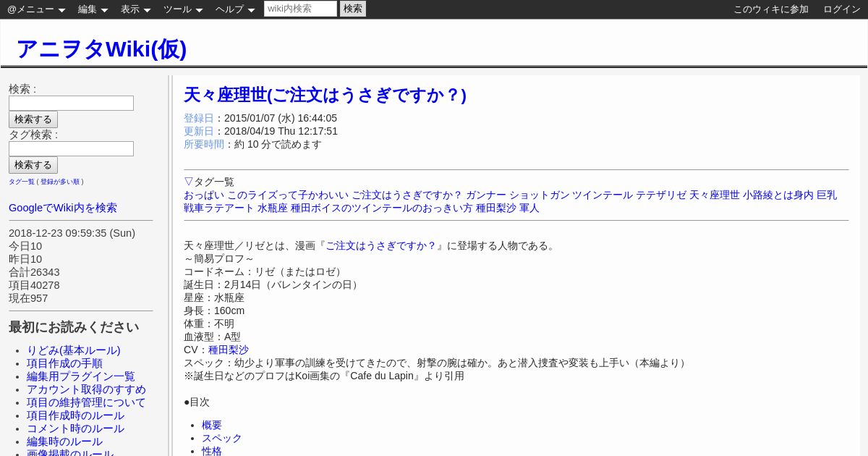The width and height of the screenshot is (868, 456).
Task: Open 編集用プラグイン一覧 link
Action: [81, 376]
